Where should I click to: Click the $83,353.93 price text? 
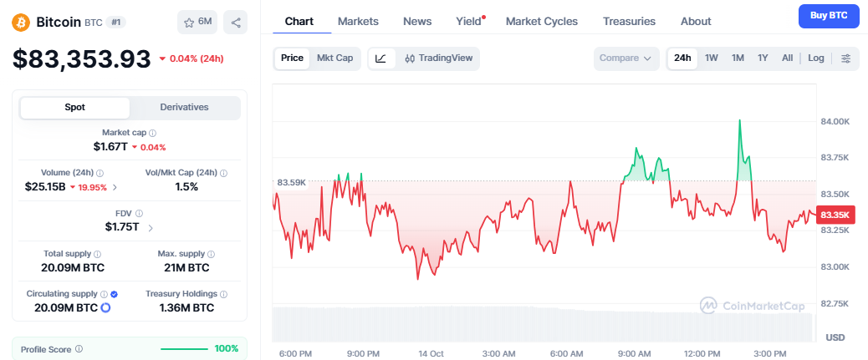81,59
